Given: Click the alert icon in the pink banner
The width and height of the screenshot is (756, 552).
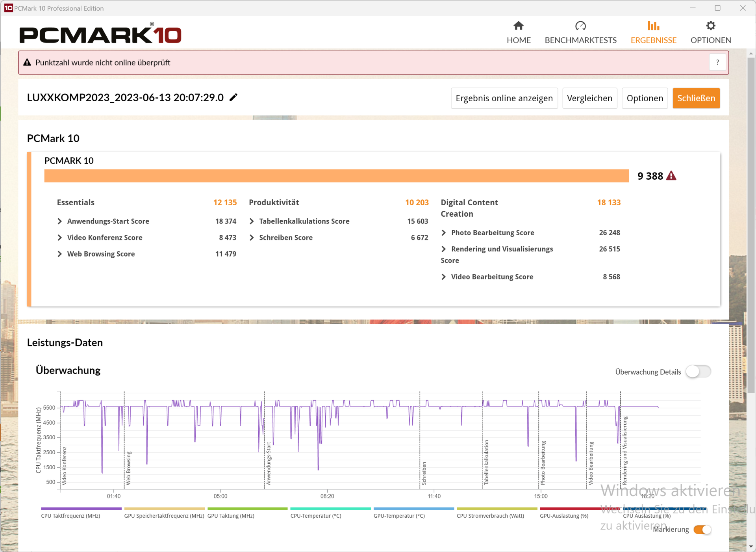Looking at the screenshot, I should 27,62.
